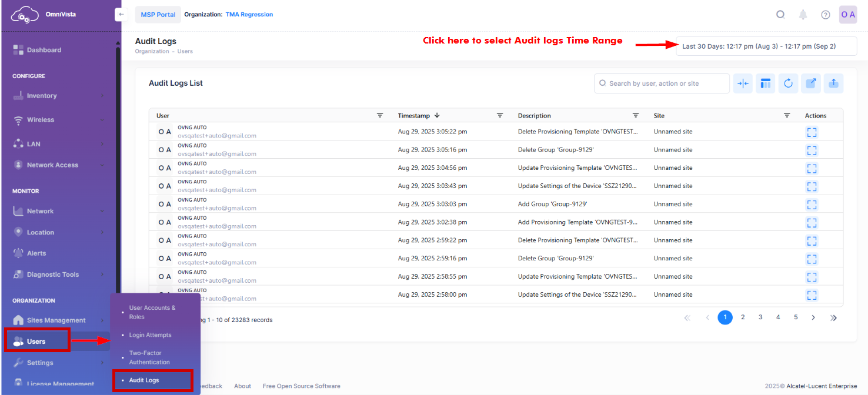Go to page 3 of the audit logs

760,317
